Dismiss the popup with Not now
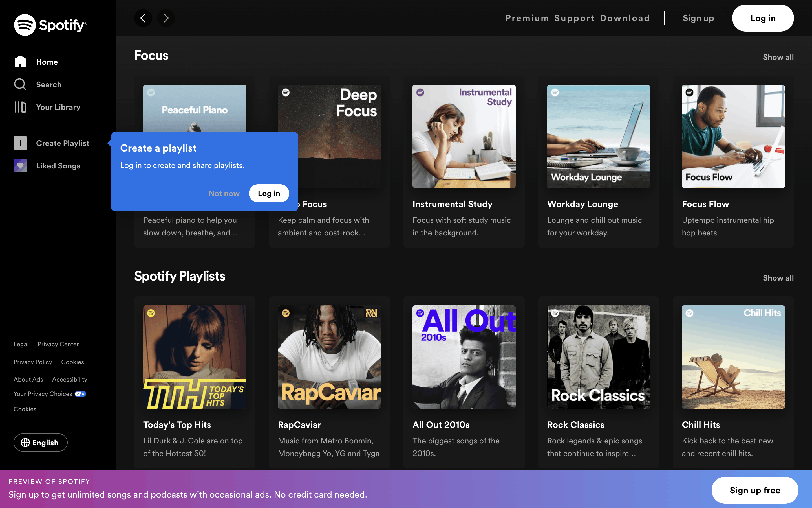This screenshot has width=812, height=508. point(224,194)
